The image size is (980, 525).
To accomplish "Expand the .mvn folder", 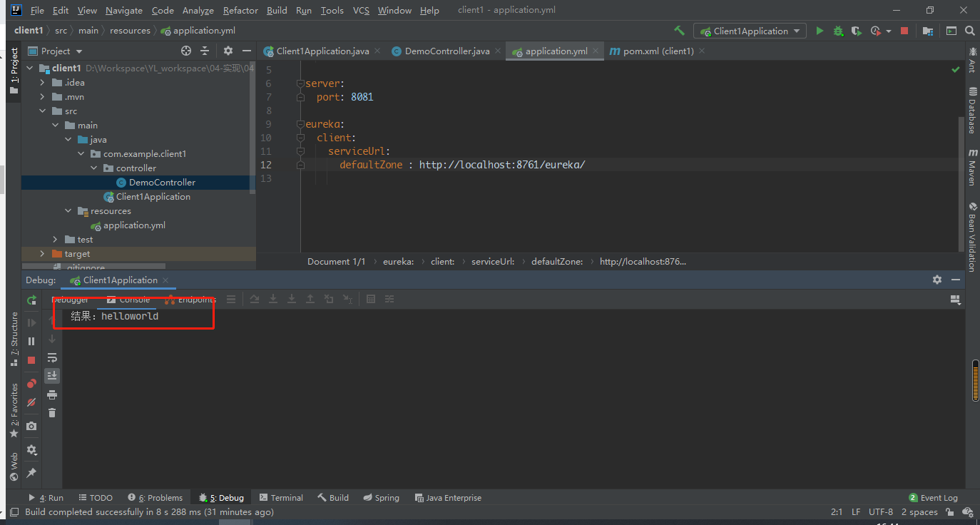I will 43,97.
